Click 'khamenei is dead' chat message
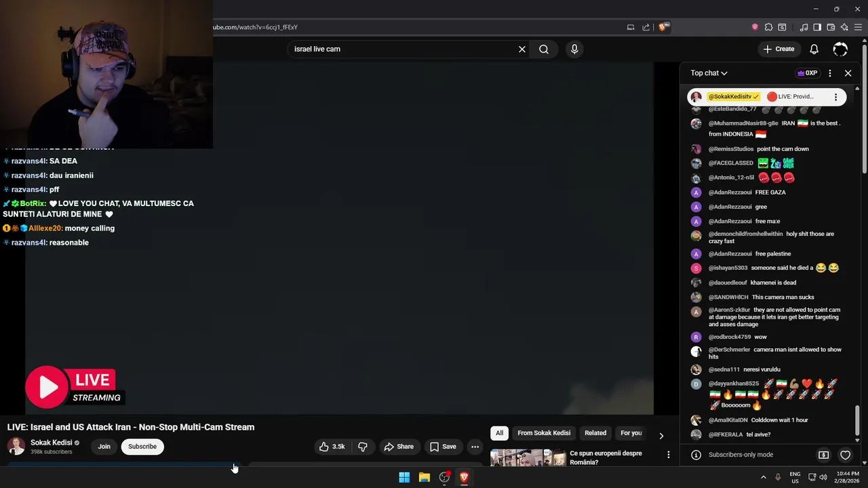 [773, 283]
